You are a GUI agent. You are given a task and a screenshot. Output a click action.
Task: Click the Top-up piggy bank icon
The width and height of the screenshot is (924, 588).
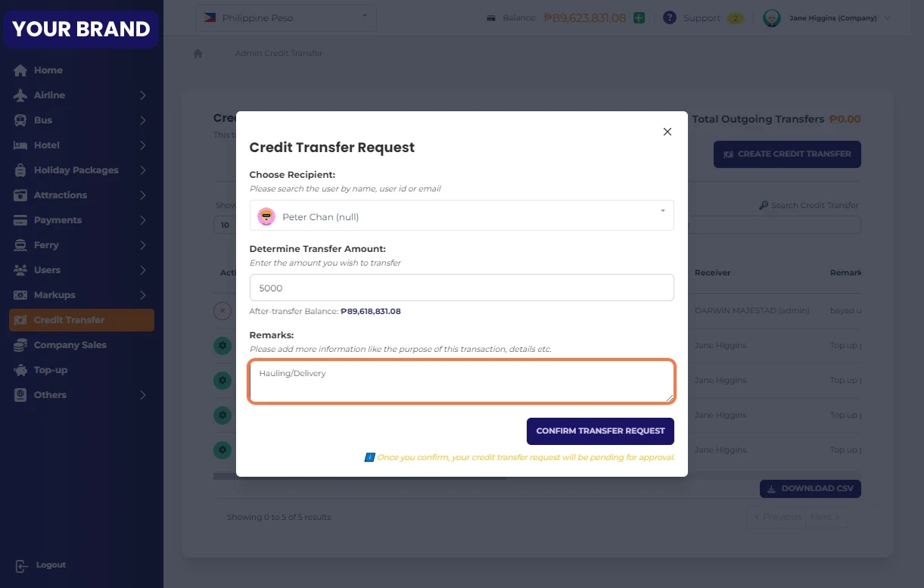(20, 370)
